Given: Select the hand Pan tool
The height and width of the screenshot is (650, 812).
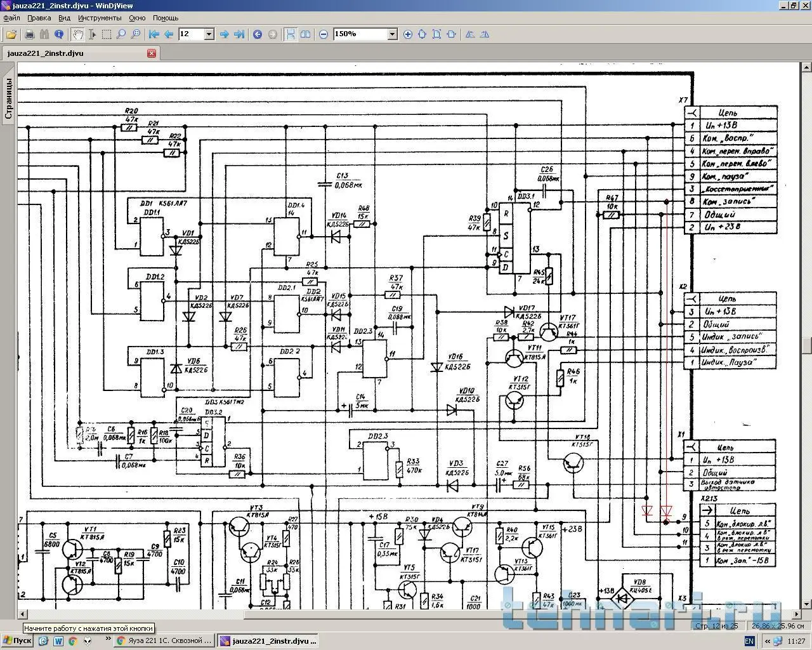Looking at the screenshot, I should 77,34.
